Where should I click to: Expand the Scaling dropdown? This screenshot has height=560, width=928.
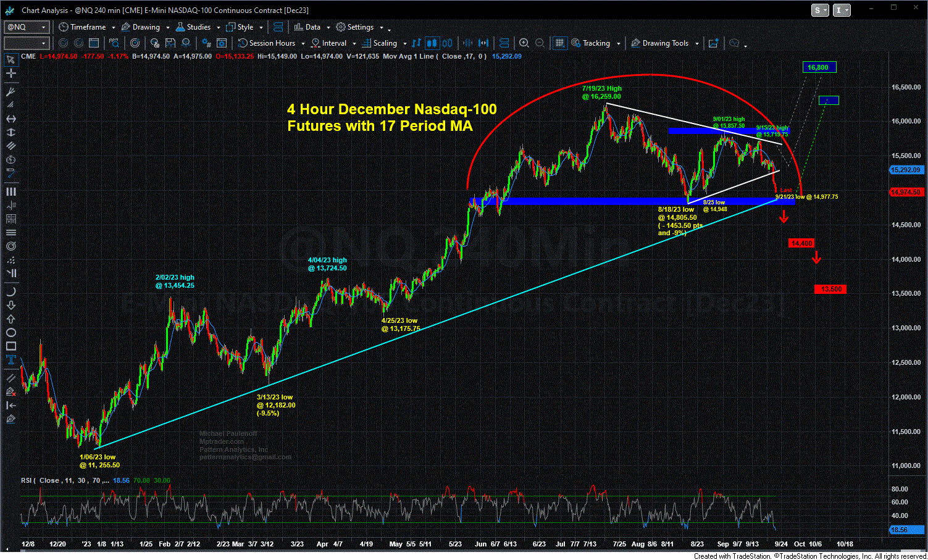tap(404, 44)
